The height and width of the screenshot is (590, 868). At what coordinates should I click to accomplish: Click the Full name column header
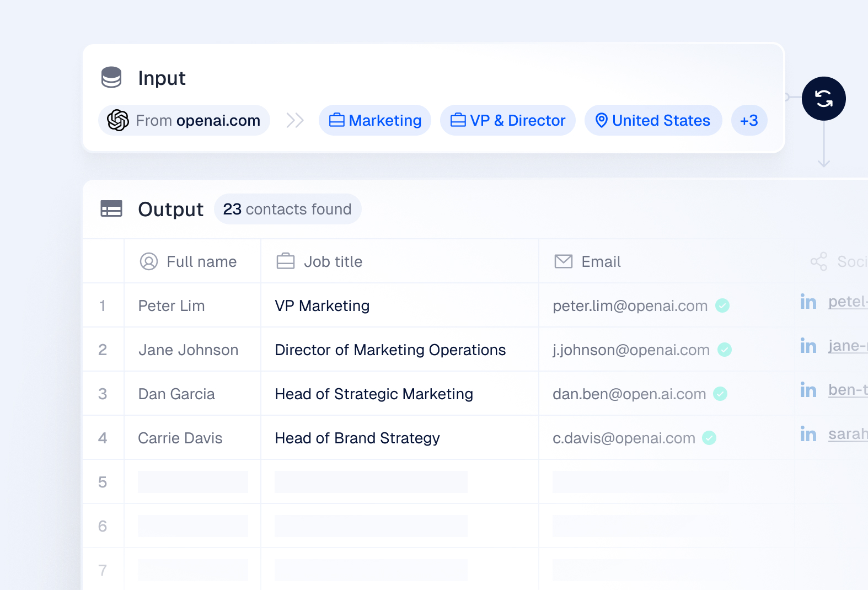point(192,261)
